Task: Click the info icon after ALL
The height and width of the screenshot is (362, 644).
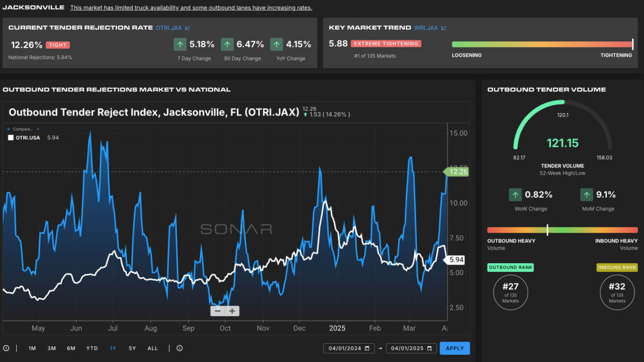Action: pos(179,348)
